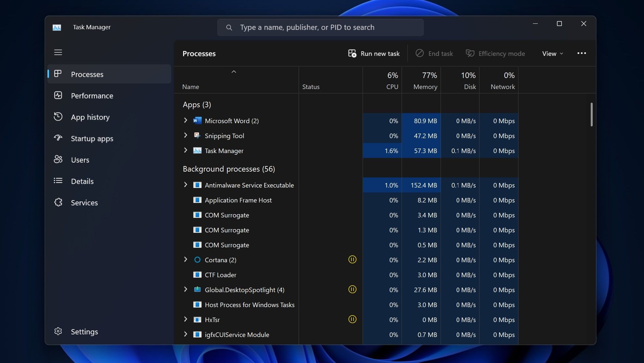Click the Cortana circle icon
644x363 pixels.
point(197,260)
